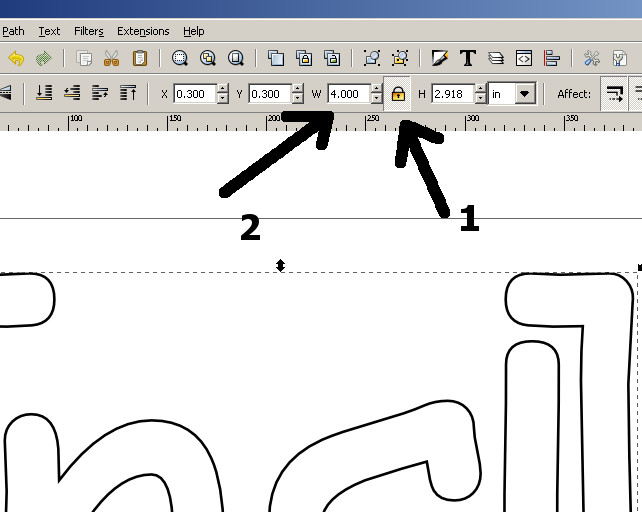The height and width of the screenshot is (512, 642).
Task: Click into the H height input field
Action: (x=452, y=94)
